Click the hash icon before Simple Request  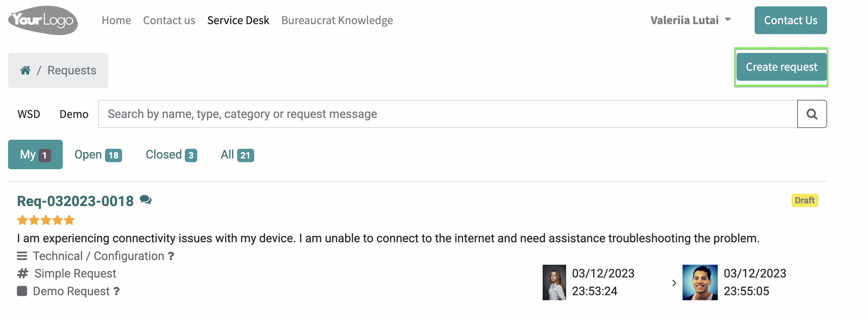click(x=22, y=273)
